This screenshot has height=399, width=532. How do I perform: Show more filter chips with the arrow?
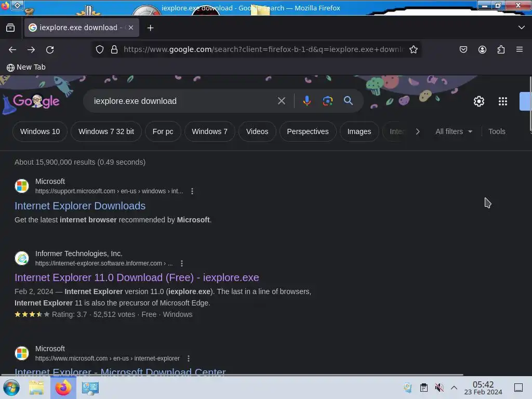(418, 131)
